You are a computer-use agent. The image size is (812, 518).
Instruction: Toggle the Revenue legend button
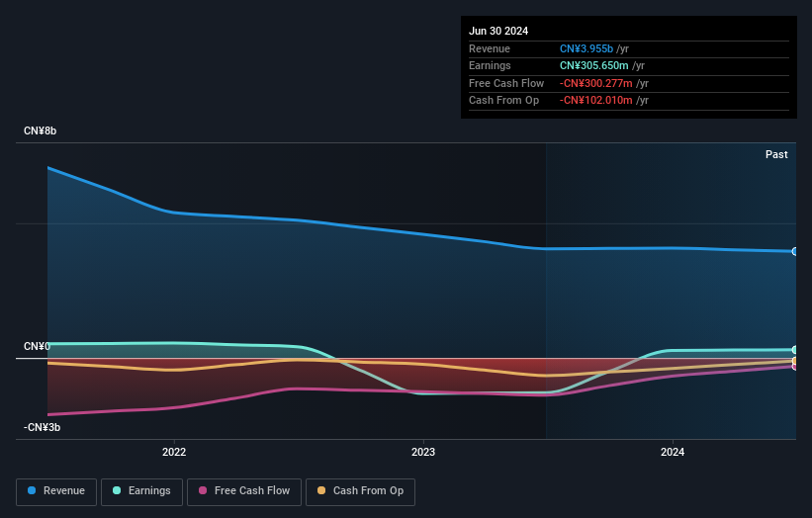click(x=56, y=491)
